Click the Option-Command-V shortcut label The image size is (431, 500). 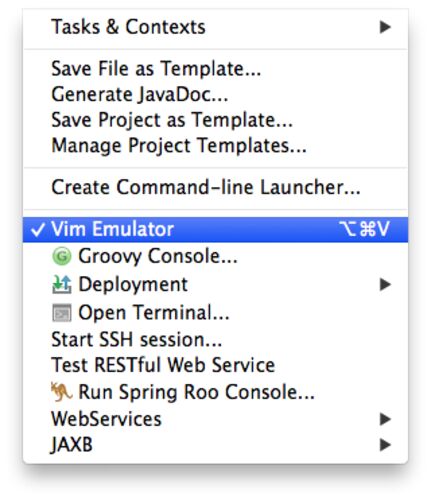click(x=364, y=229)
